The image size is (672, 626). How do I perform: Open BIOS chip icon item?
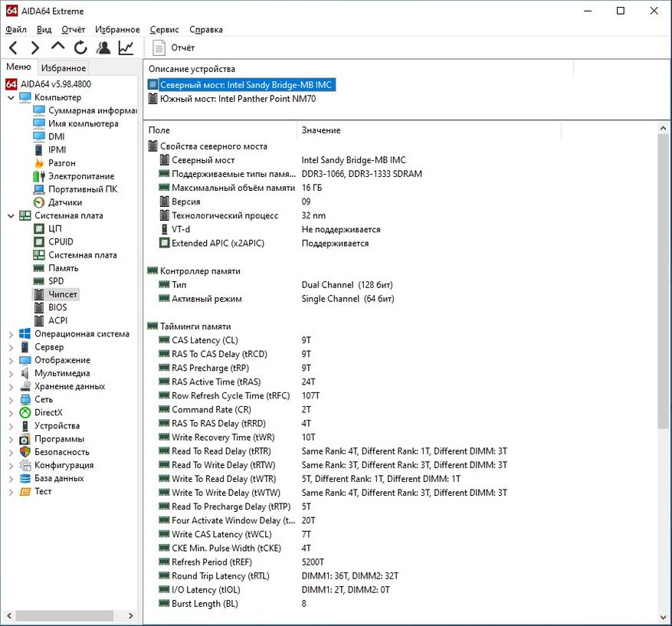39,308
